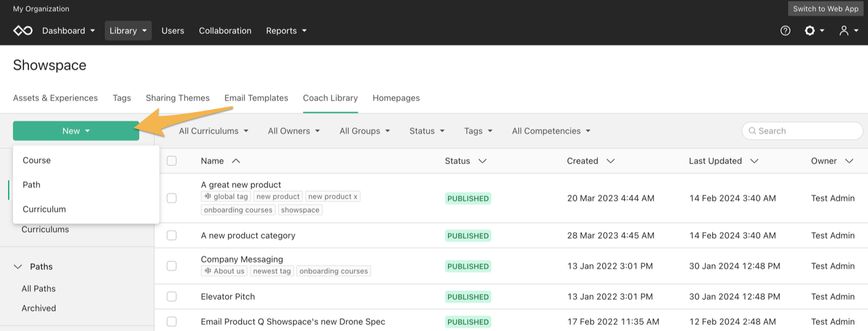Open the Library dropdown menu

(128, 30)
